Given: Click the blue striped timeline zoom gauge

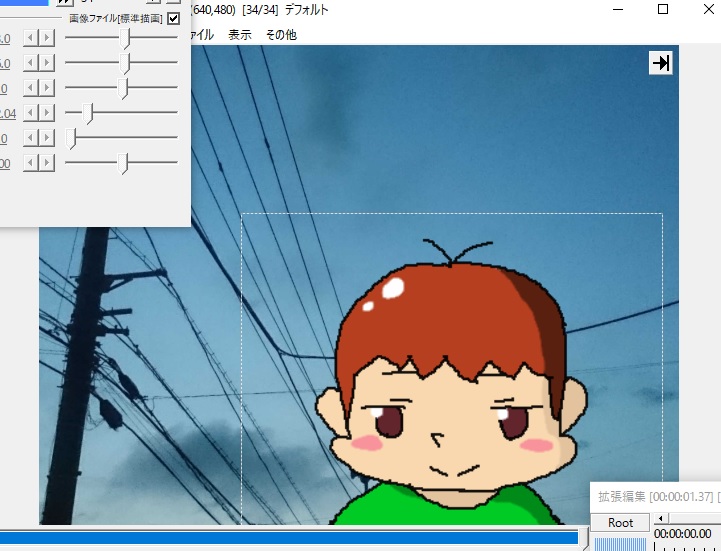Looking at the screenshot, I should point(620,544).
